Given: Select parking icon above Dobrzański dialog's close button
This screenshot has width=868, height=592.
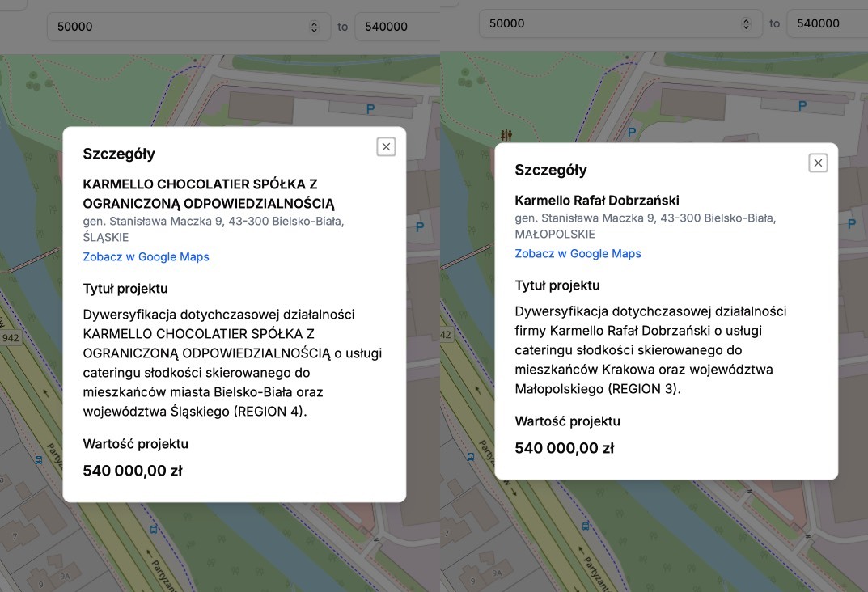Looking at the screenshot, I should 802,106.
